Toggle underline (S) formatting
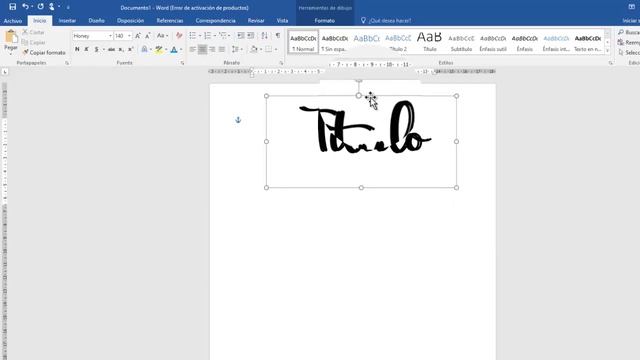640x360 pixels. (x=96, y=49)
